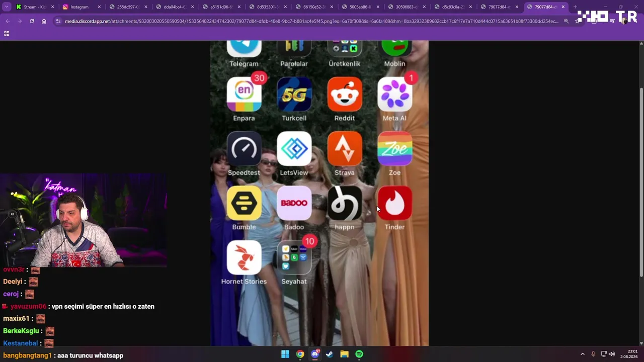Open the Bumble app icon
The image size is (644, 362).
point(244,203)
